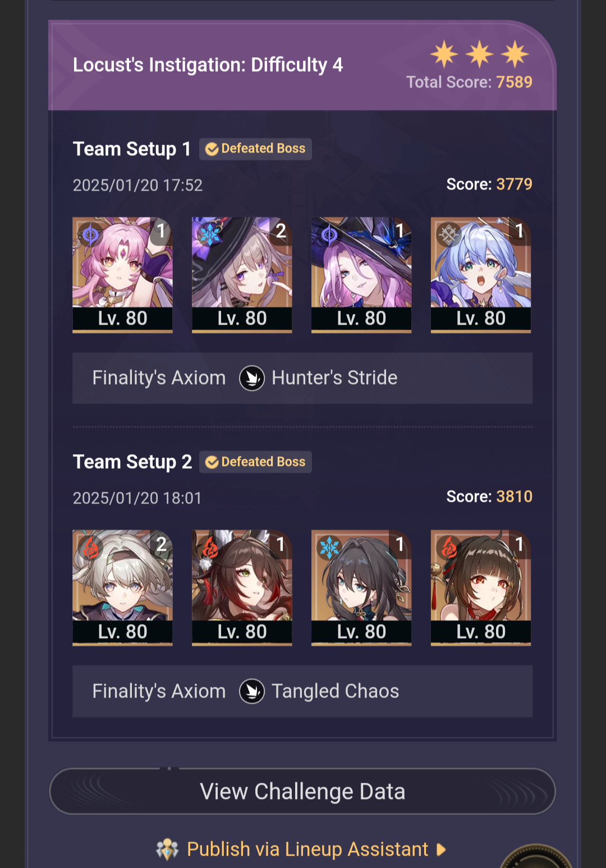Tap Finality's Axiom text in Team Setup 1
The width and height of the screenshot is (606, 868).
coord(159,378)
